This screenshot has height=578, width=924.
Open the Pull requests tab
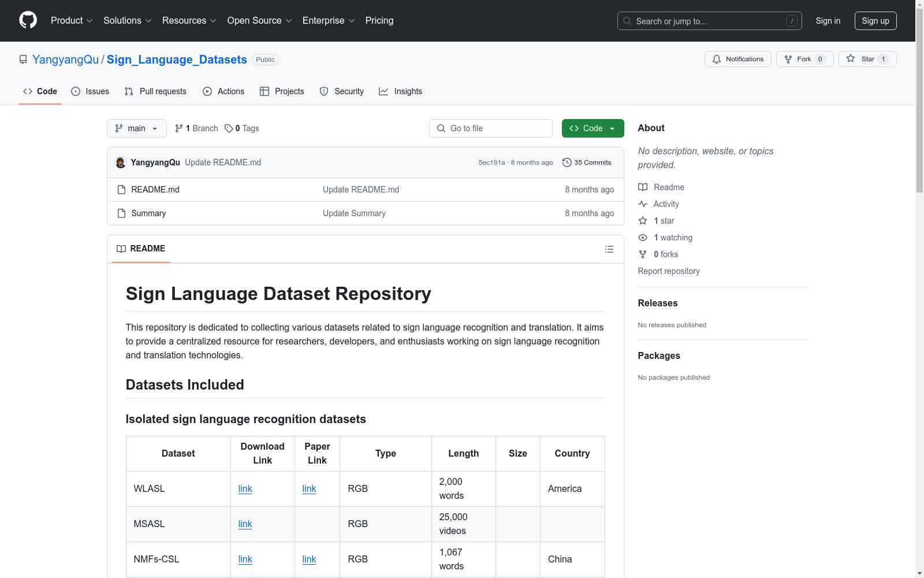coord(155,91)
